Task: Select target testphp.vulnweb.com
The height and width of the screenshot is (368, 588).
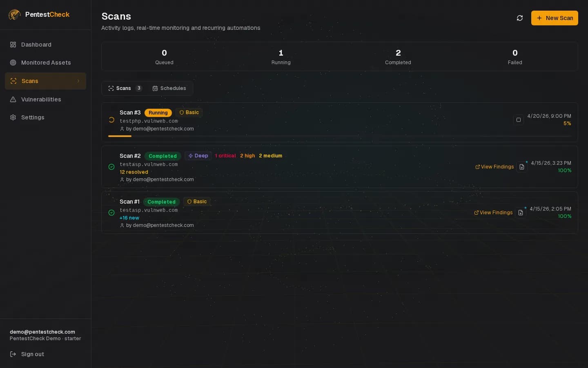Action: point(149,121)
